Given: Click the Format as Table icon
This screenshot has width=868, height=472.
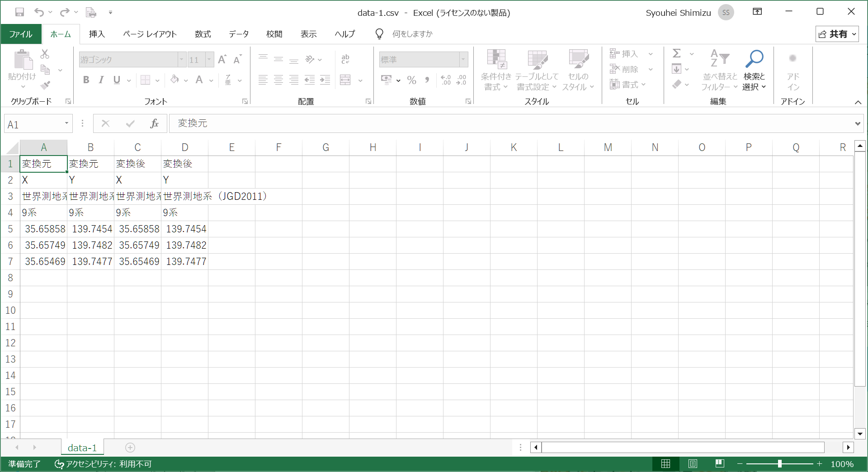Looking at the screenshot, I should click(x=538, y=59).
